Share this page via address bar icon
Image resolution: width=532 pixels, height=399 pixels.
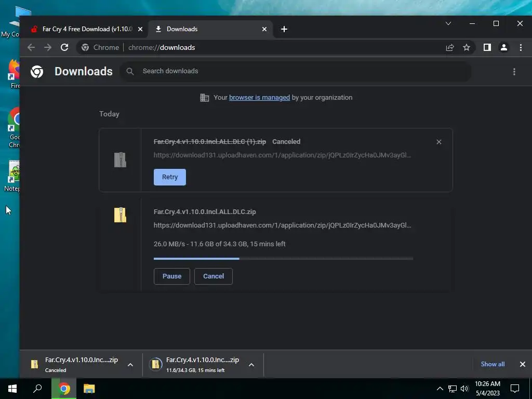450,47
